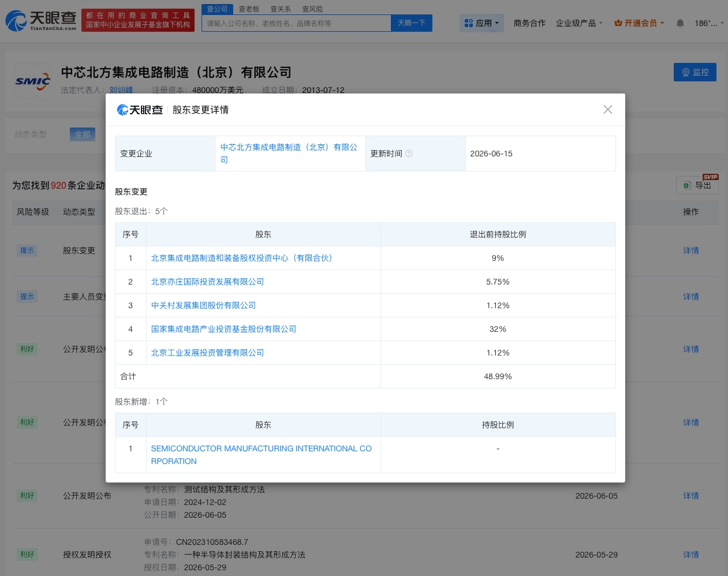Click the SMIC company logo thumbnail

pos(33,81)
